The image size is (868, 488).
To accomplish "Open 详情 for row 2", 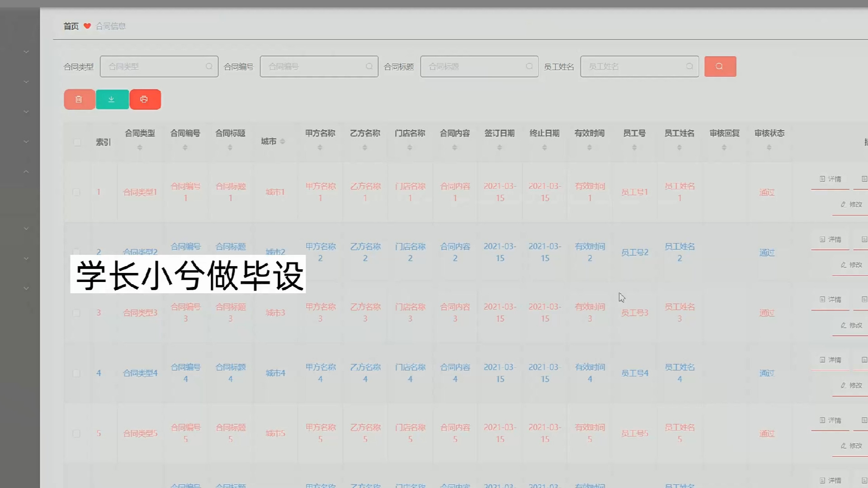I will click(x=830, y=239).
